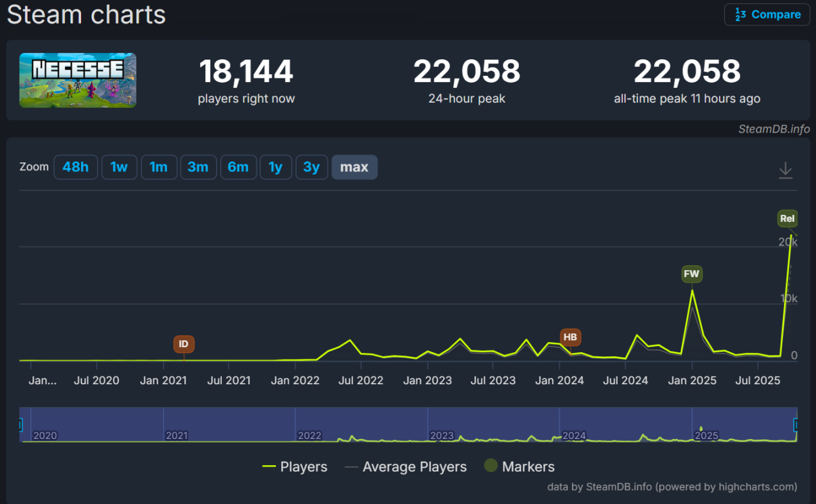Click the Jul 2025 axis label

click(x=758, y=380)
